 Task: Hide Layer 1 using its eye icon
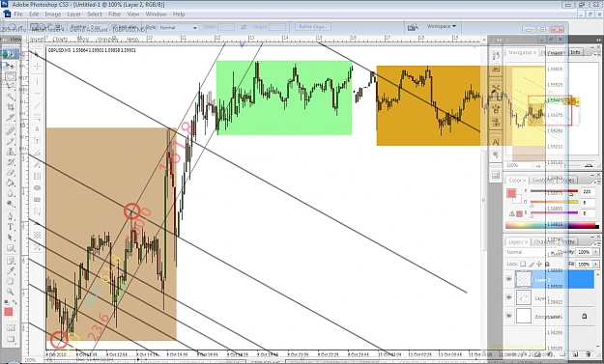(x=509, y=297)
